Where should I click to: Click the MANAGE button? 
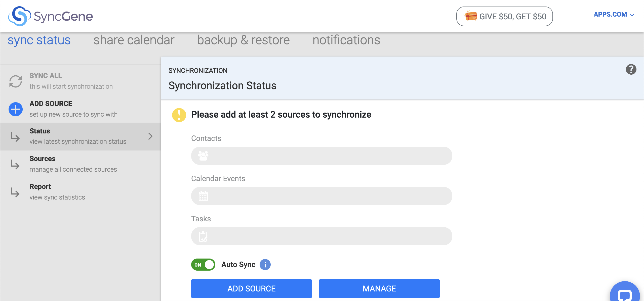[x=379, y=288]
